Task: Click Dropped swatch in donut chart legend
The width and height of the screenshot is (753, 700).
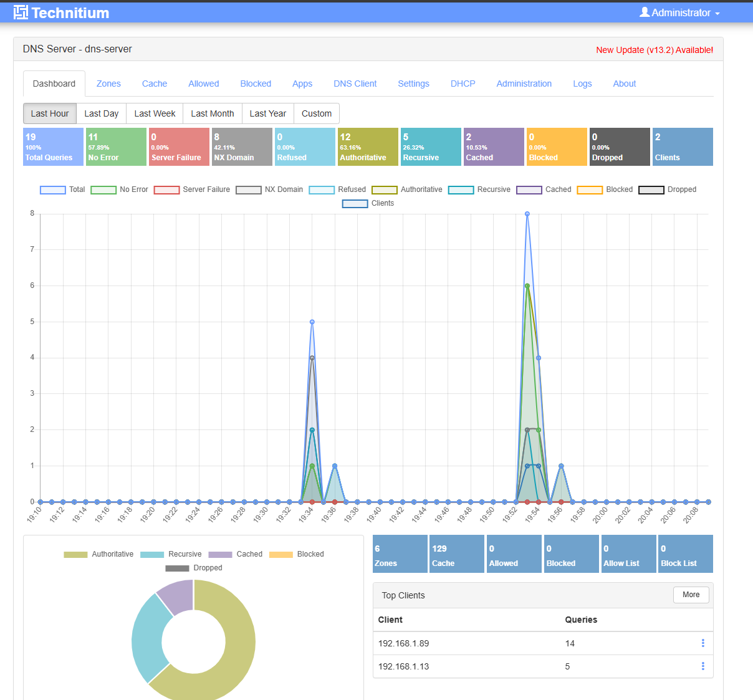Action: click(x=177, y=568)
